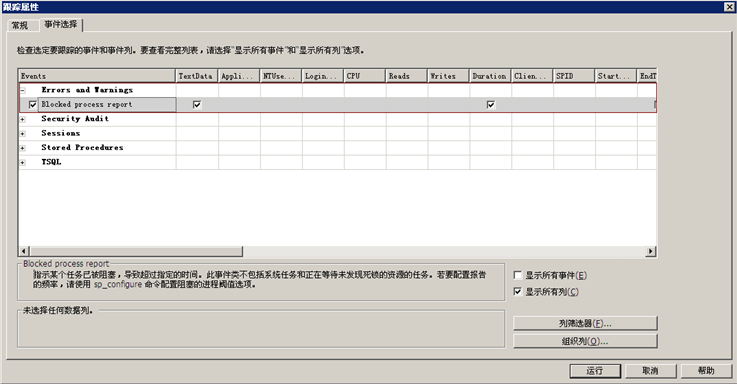The width and height of the screenshot is (737, 385).
Task: Select the Errors and Warnings row label
Action: tap(87, 90)
